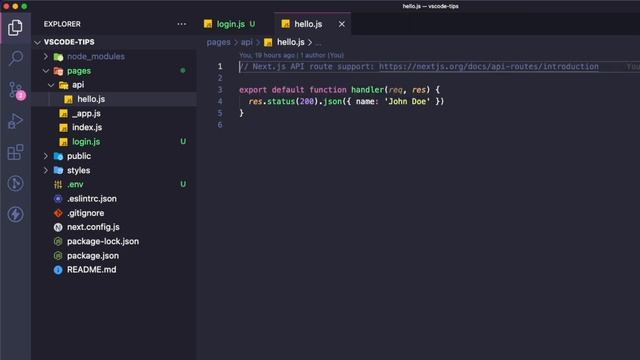Open .gitignore in file tree
This screenshot has height=360, width=640.
[85, 213]
